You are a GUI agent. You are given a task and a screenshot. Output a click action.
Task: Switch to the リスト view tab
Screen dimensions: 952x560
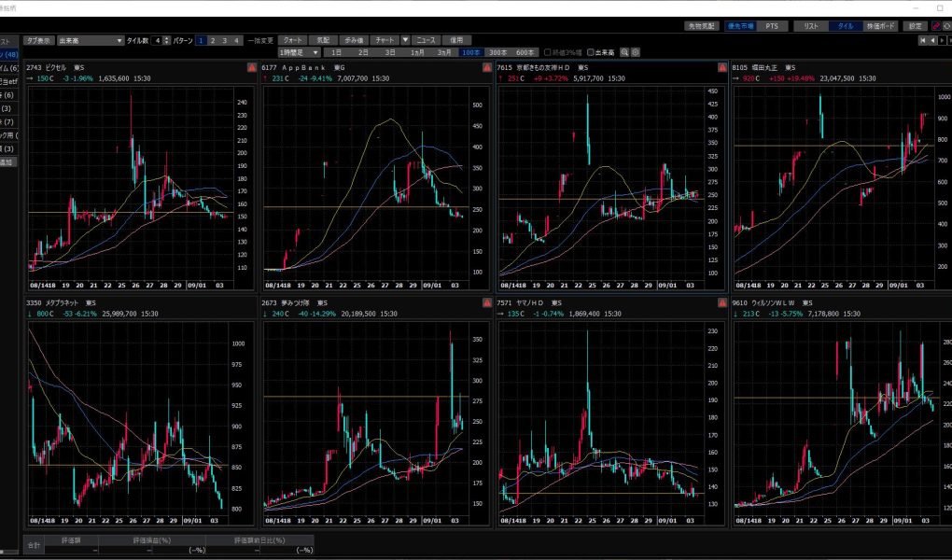pyautogui.click(x=811, y=26)
